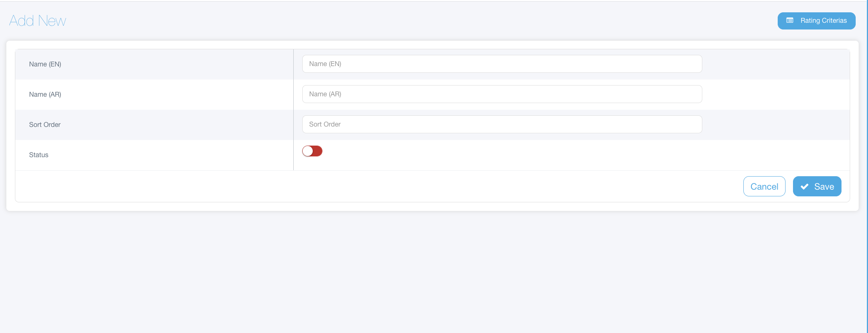Click the red track of the Status switch

tap(318, 151)
